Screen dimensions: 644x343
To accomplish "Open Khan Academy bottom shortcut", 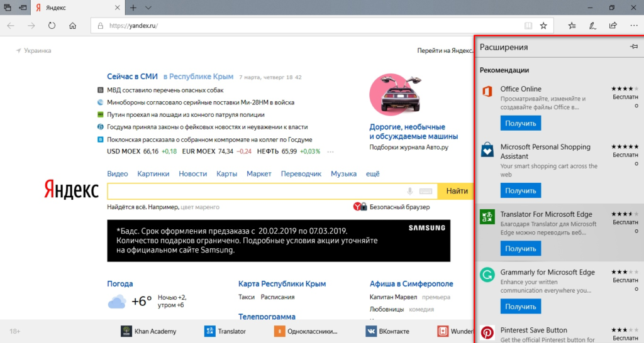I will pyautogui.click(x=148, y=331).
